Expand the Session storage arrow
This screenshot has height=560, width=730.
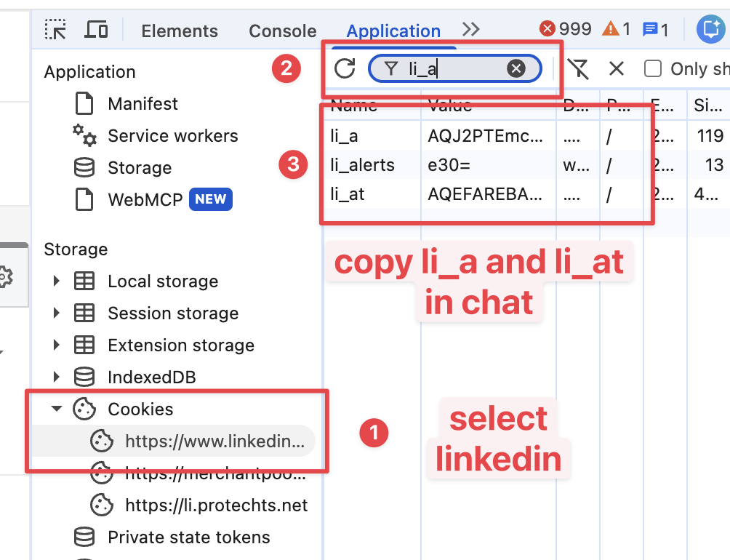[x=56, y=313]
